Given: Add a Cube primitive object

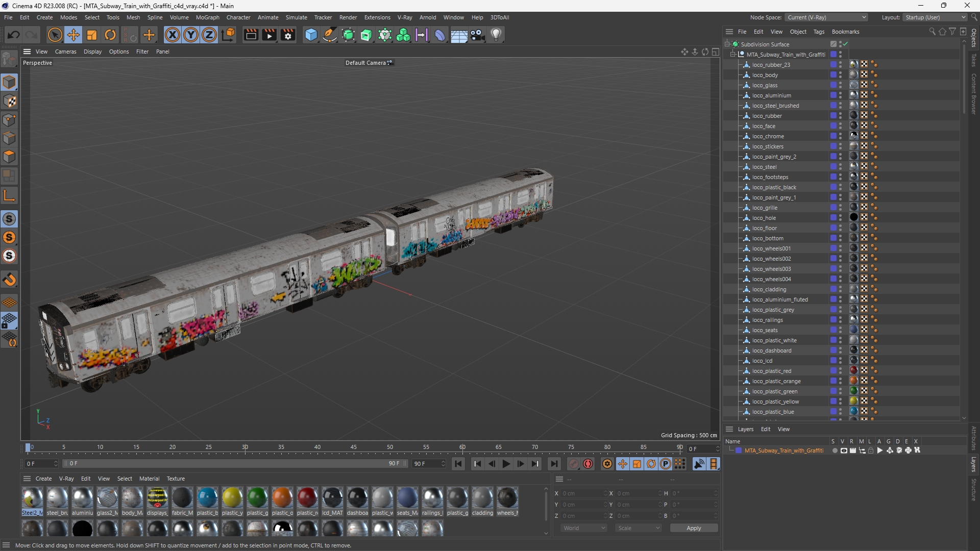Looking at the screenshot, I should click(x=311, y=35).
